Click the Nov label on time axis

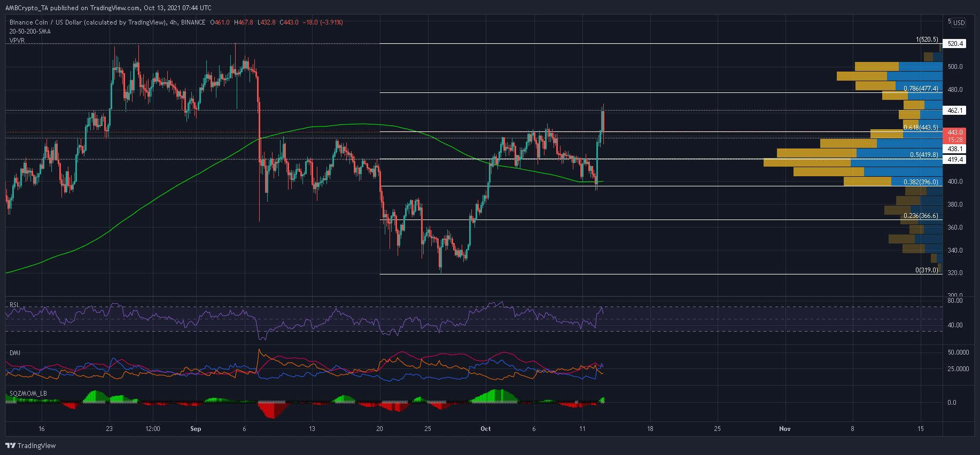[x=785, y=429]
